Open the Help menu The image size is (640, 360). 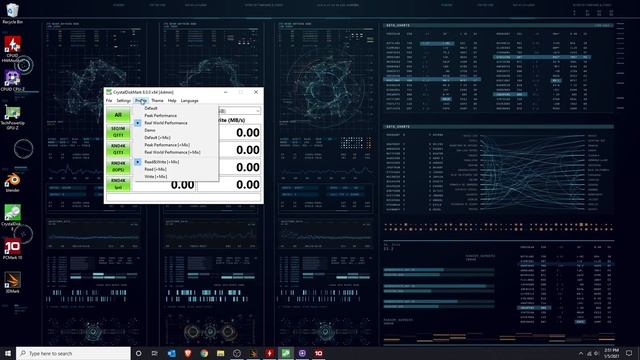pyautogui.click(x=172, y=100)
